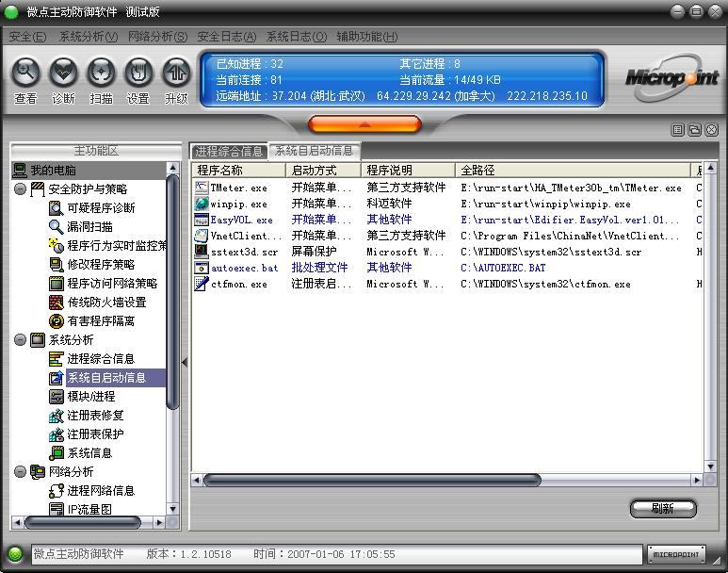Open the 网络分析(S) menu
Screen dimensions: 728x573
[157, 37]
